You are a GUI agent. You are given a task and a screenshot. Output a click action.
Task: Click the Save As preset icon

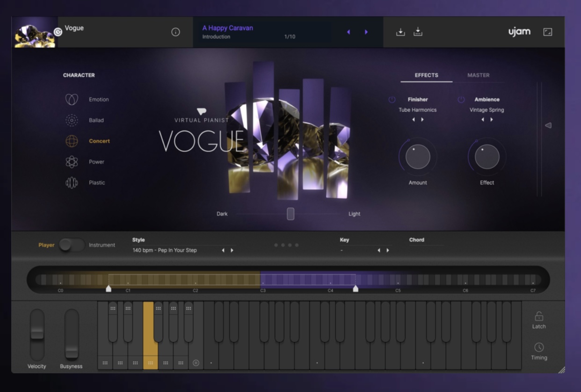click(x=418, y=32)
